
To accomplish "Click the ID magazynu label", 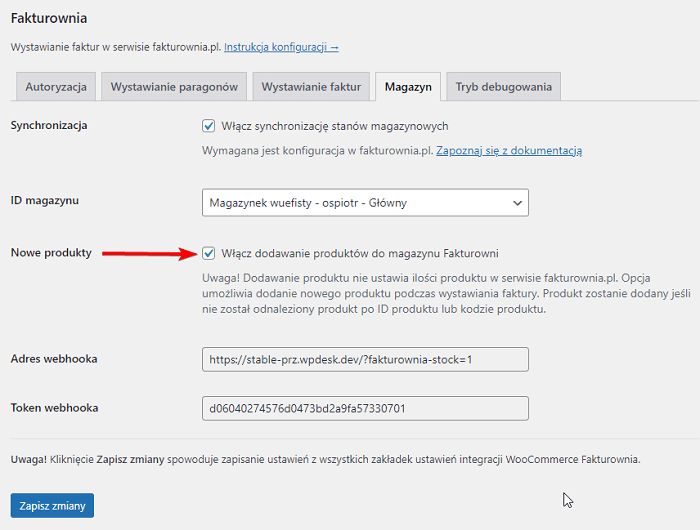I will click(x=45, y=200).
